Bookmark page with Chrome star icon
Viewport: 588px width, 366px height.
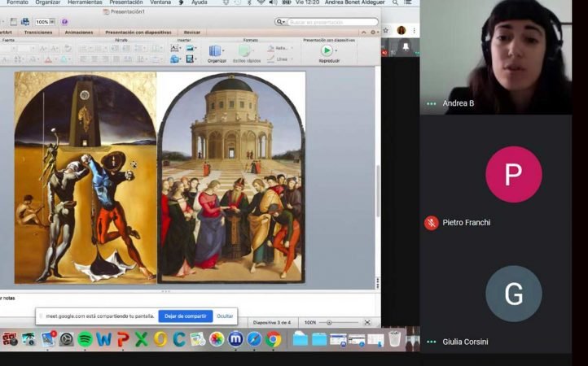(x=385, y=30)
